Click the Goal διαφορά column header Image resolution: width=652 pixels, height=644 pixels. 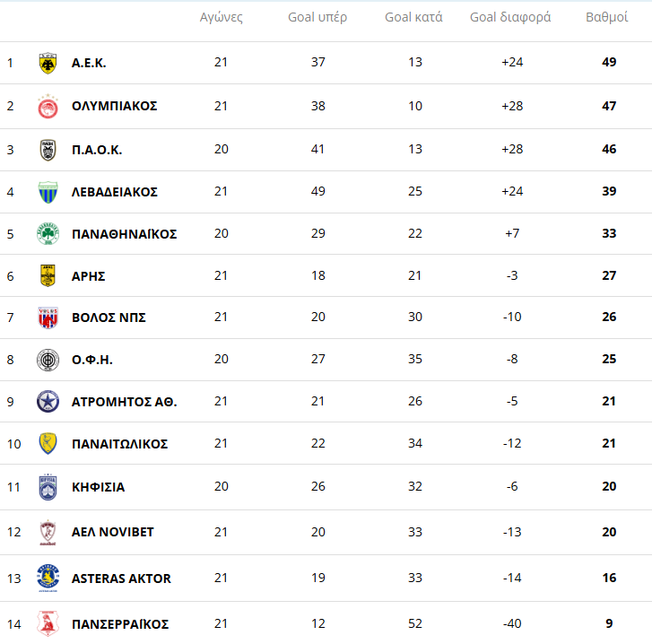click(x=510, y=17)
